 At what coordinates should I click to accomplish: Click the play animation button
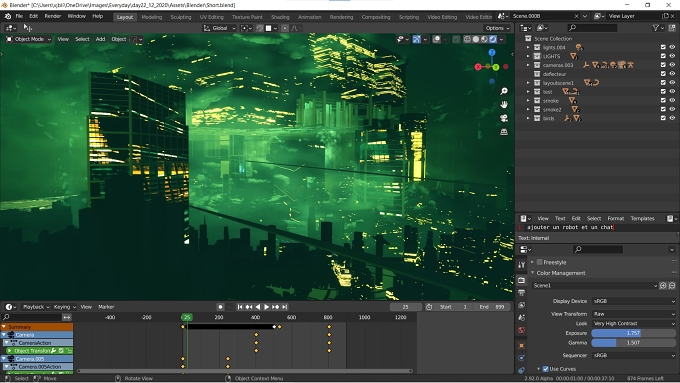[266, 307]
